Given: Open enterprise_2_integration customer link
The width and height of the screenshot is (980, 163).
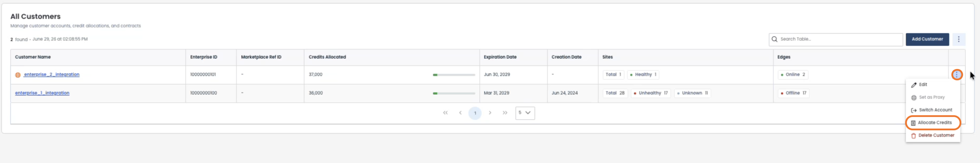Looking at the screenshot, I should pos(52,74).
